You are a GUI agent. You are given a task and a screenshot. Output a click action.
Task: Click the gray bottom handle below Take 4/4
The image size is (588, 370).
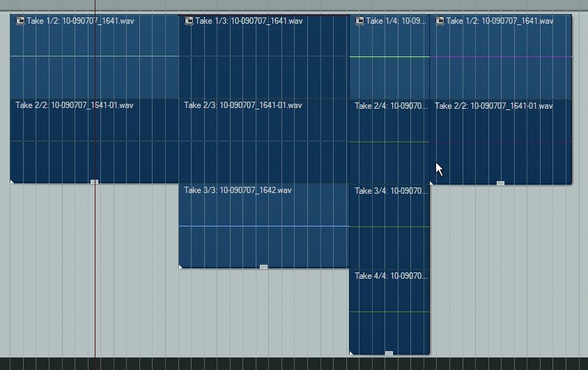[389, 353]
